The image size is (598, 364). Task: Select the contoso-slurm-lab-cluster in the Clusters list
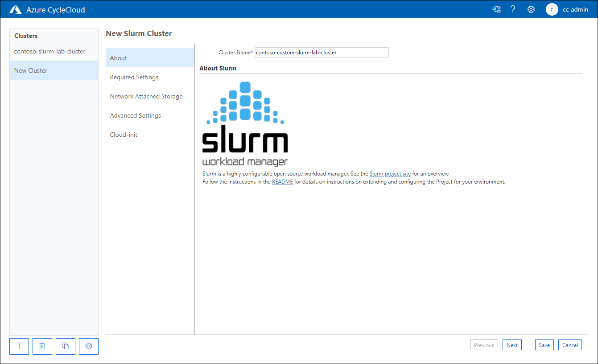(x=49, y=51)
